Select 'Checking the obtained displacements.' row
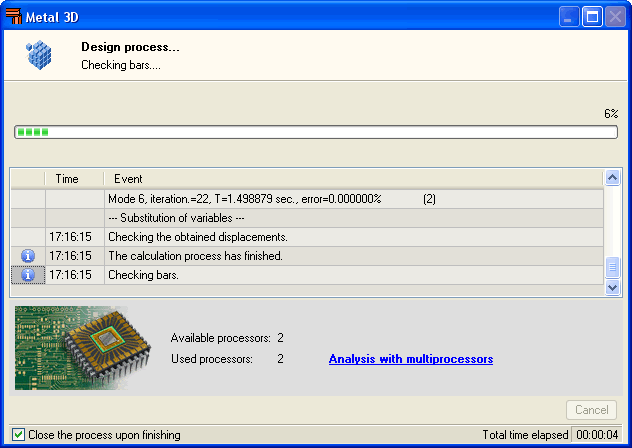632x448 pixels. point(307,237)
